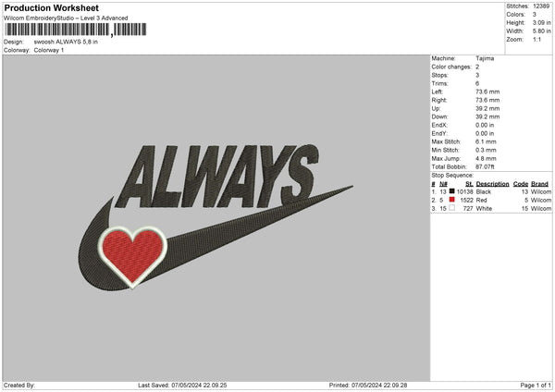Viewport: 555px width, 392px height.
Task: Click the Total Bobbin value 87.07ft
Action: 485,167
